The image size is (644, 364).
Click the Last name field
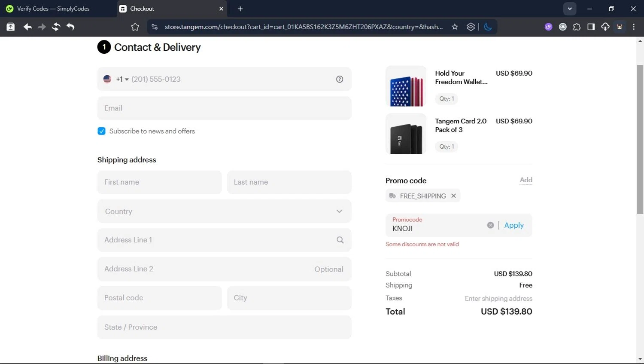(289, 182)
